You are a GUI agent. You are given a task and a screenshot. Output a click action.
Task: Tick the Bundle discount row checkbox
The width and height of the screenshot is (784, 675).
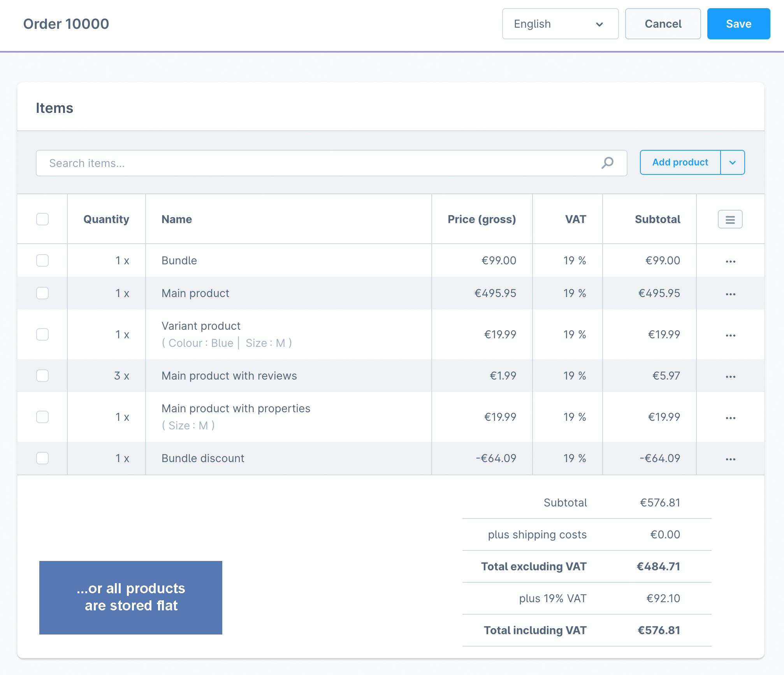(42, 458)
